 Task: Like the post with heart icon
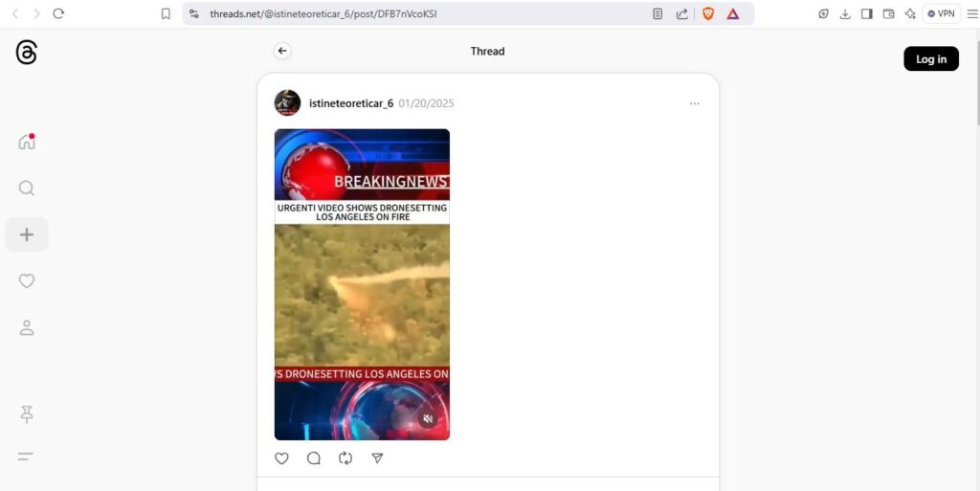tap(282, 458)
